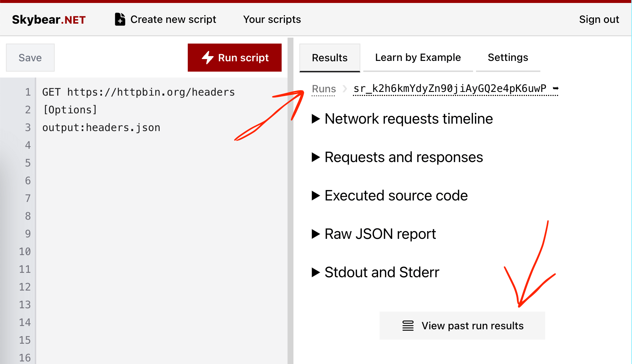Sign out of Skybear.NET
The height and width of the screenshot is (364, 632).
[x=599, y=19]
